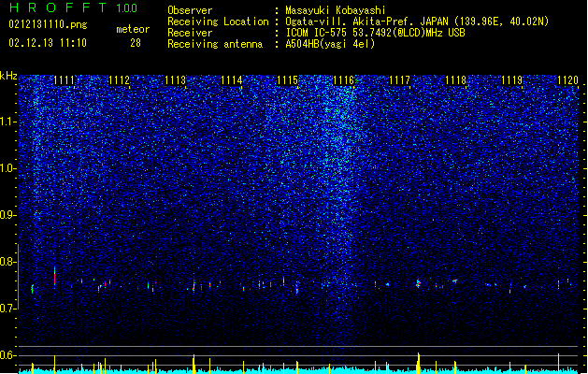This screenshot has height=374, width=588.
Task: Click the Observer field label
Action: click(x=190, y=10)
